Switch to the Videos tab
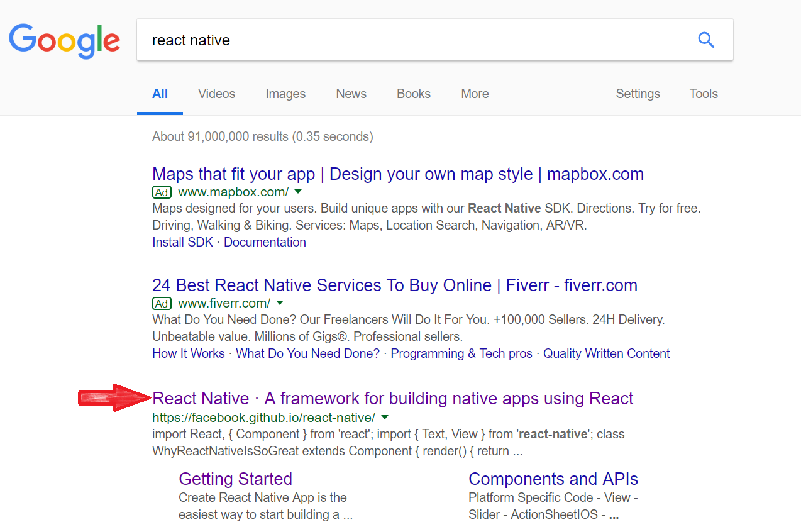801x532 pixels. (216, 94)
